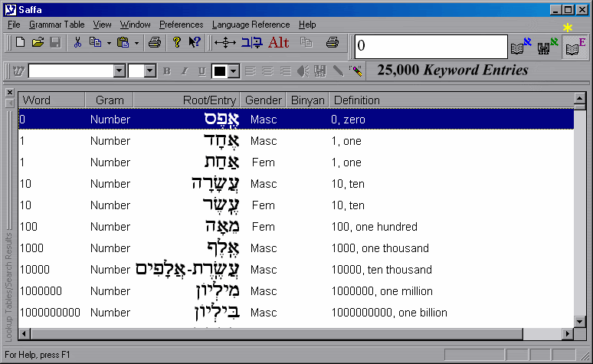Toggle underline formatting
Viewport: 593px width, 364px height.
pyautogui.click(x=202, y=71)
